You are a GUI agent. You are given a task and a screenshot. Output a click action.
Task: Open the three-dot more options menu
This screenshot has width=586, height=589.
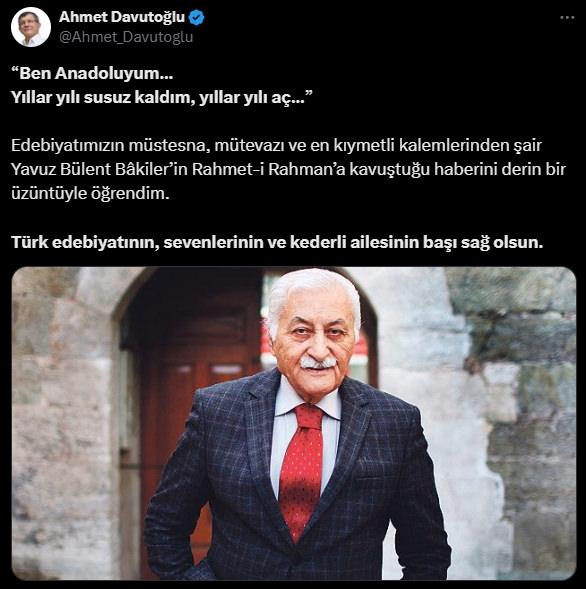[567, 18]
